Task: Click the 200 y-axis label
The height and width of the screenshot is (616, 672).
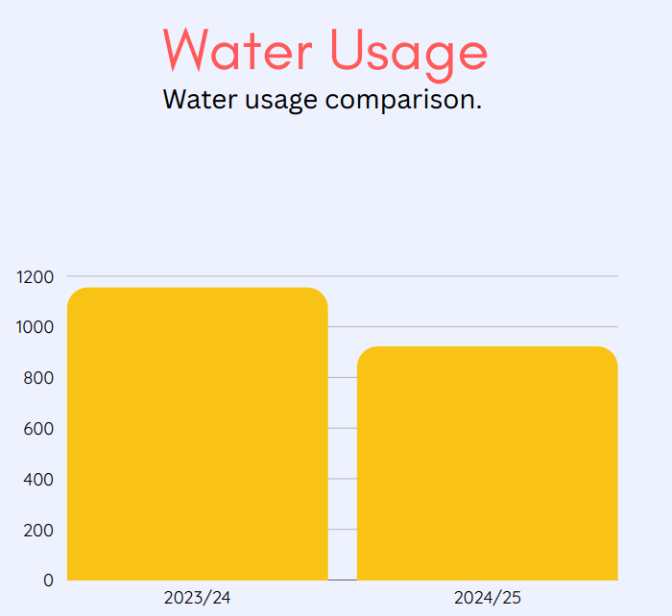Action: [x=38, y=530]
